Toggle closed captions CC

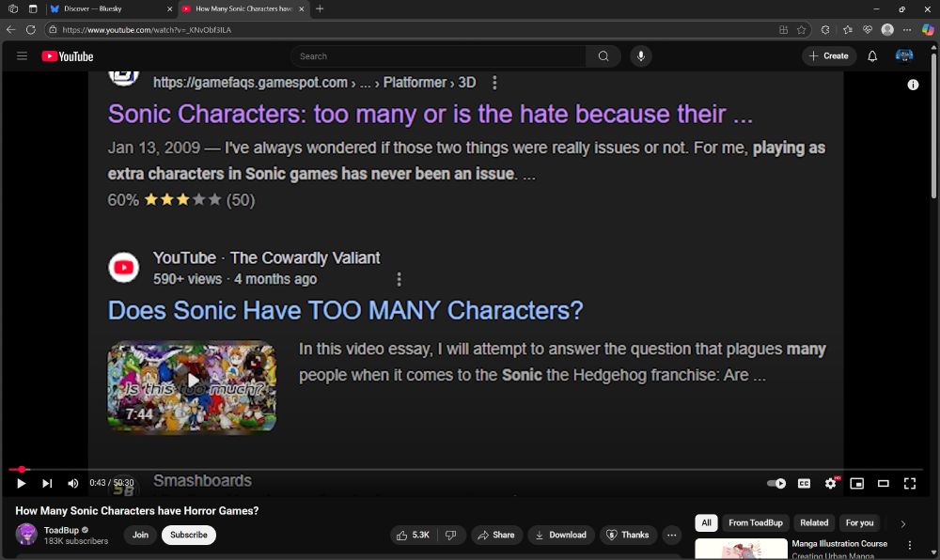804,483
